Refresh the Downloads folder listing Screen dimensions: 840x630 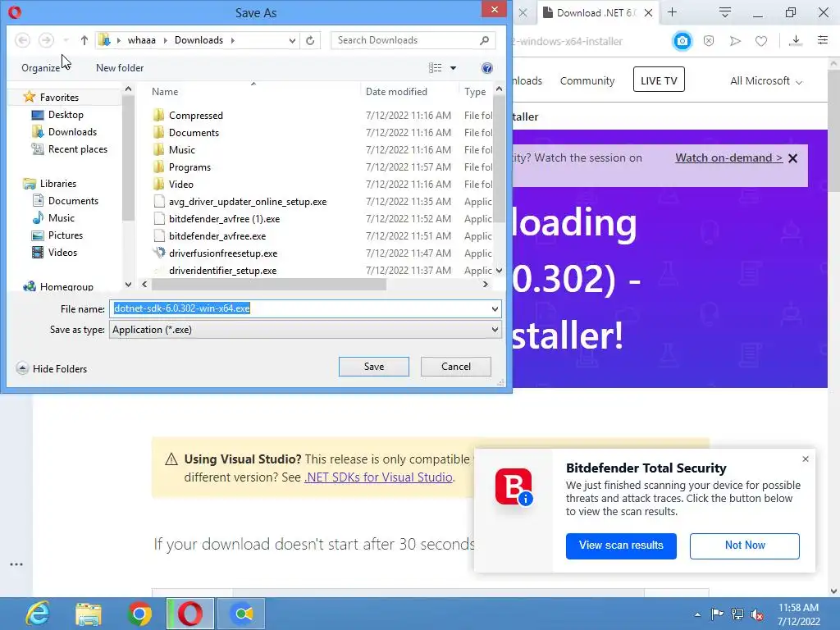[x=310, y=40]
